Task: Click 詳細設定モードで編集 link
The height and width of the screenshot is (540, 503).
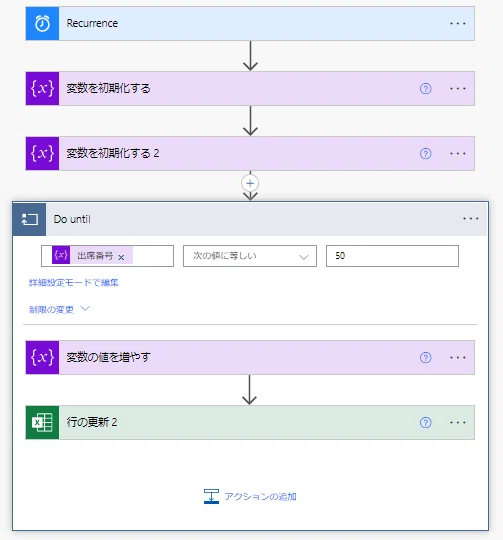Action: 74,283
